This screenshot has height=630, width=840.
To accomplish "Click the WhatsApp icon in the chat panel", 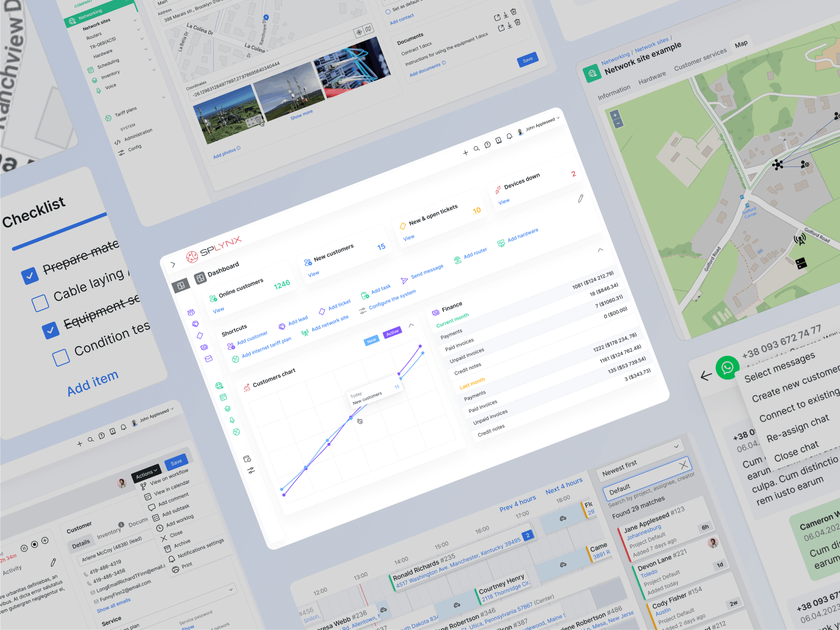I will (x=727, y=367).
